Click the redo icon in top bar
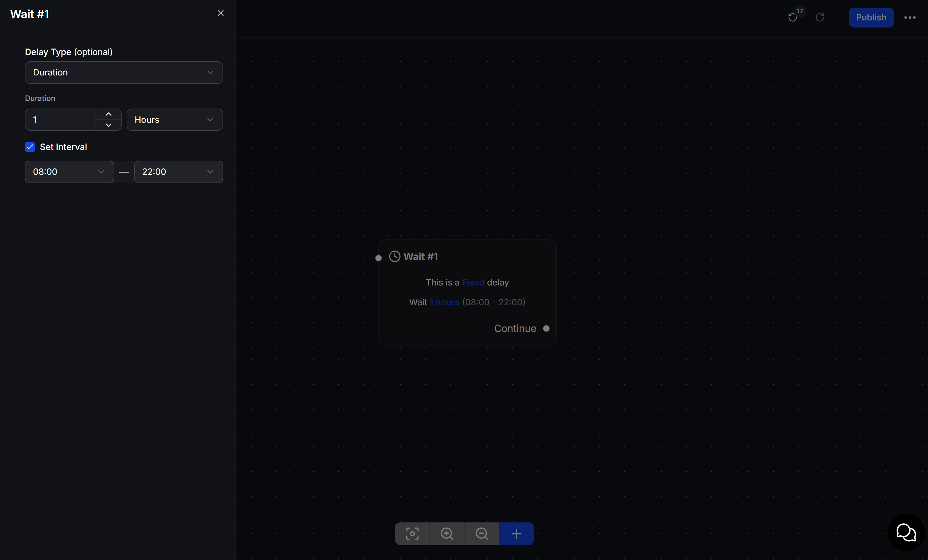The image size is (928, 560). pyautogui.click(x=820, y=17)
